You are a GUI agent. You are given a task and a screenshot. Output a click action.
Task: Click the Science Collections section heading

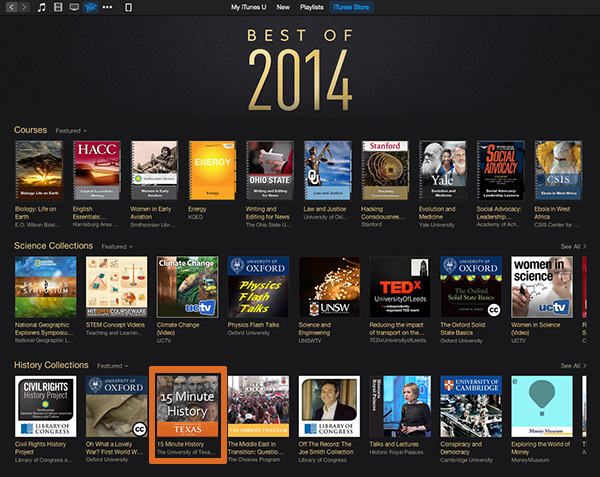click(x=54, y=246)
